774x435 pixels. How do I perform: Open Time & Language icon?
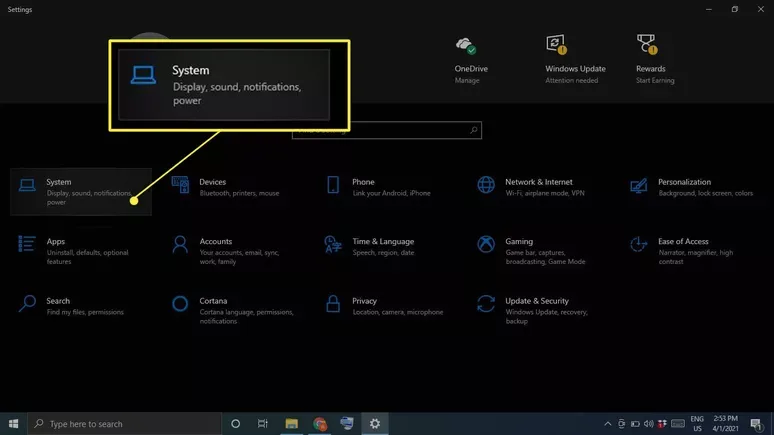[333, 244]
